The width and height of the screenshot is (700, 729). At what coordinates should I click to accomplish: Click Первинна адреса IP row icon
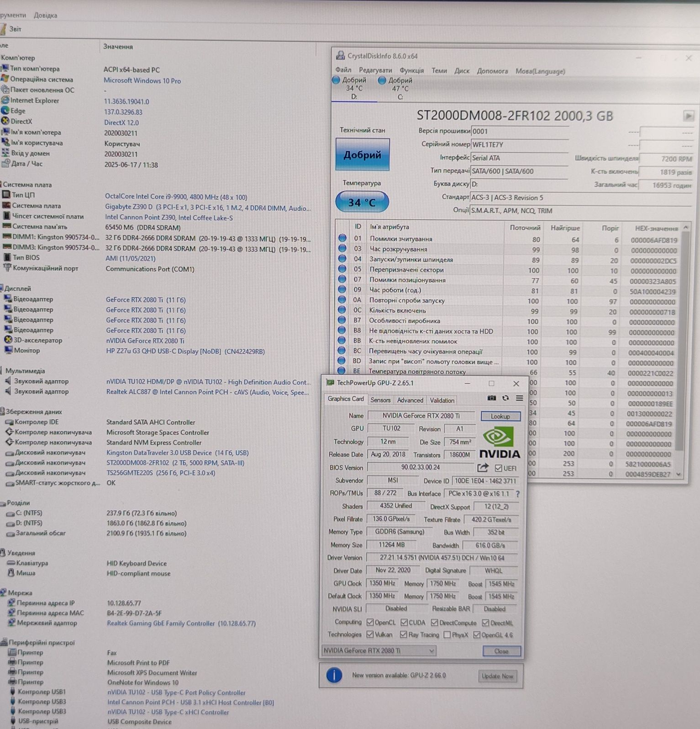(x=11, y=603)
